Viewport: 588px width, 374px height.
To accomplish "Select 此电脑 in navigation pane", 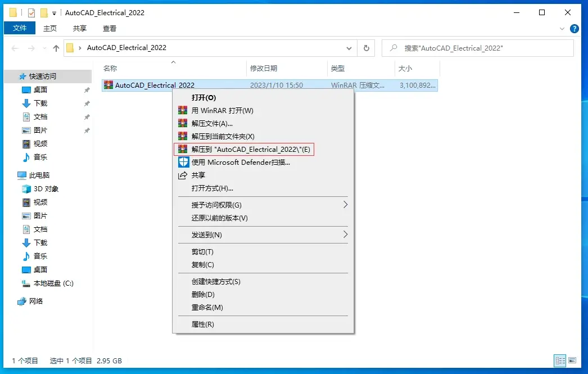I will (39, 175).
